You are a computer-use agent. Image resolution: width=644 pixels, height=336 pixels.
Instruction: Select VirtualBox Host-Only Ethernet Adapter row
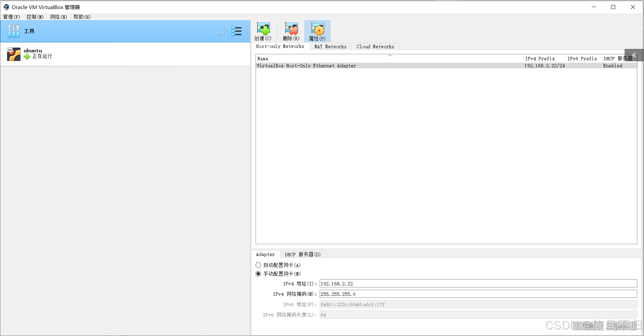point(446,66)
